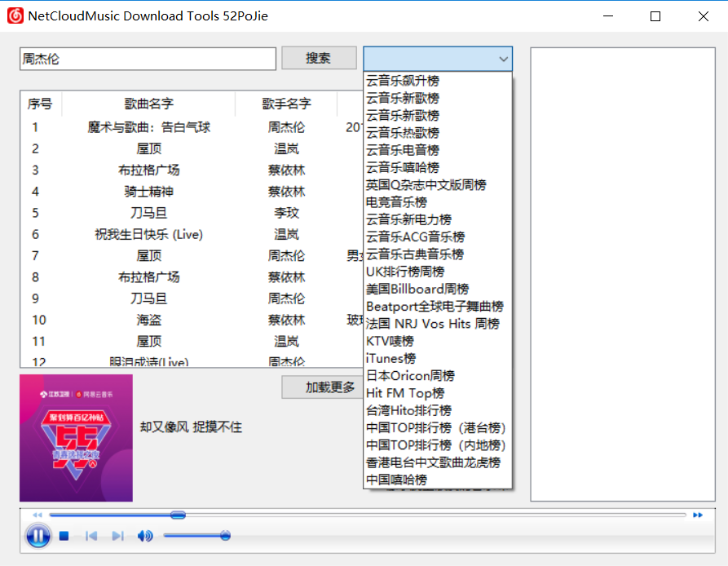728x566 pixels.
Task: Sort by 歌曲名字 column header
Action: tap(148, 104)
